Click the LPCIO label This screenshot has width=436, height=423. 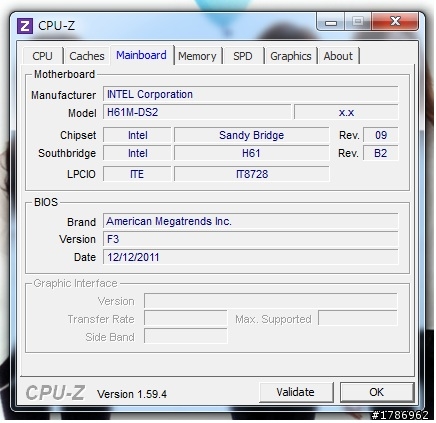tap(81, 174)
